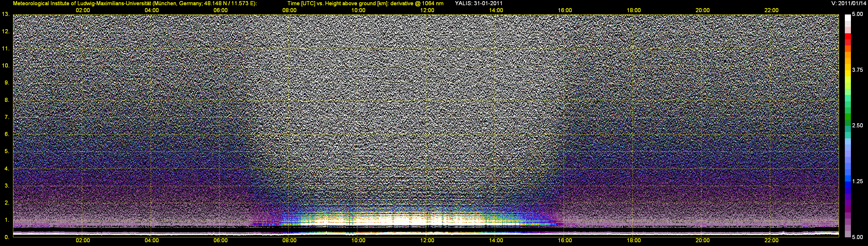Click the 06:00 label on the bottom time axis
Screen dimensions: 868x246
click(221, 241)
